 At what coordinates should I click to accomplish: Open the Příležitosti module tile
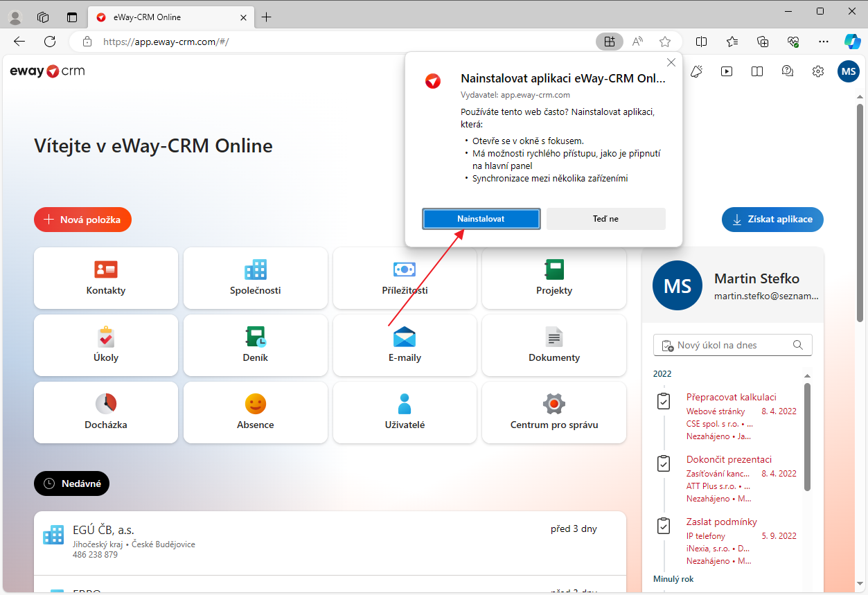[405, 278]
